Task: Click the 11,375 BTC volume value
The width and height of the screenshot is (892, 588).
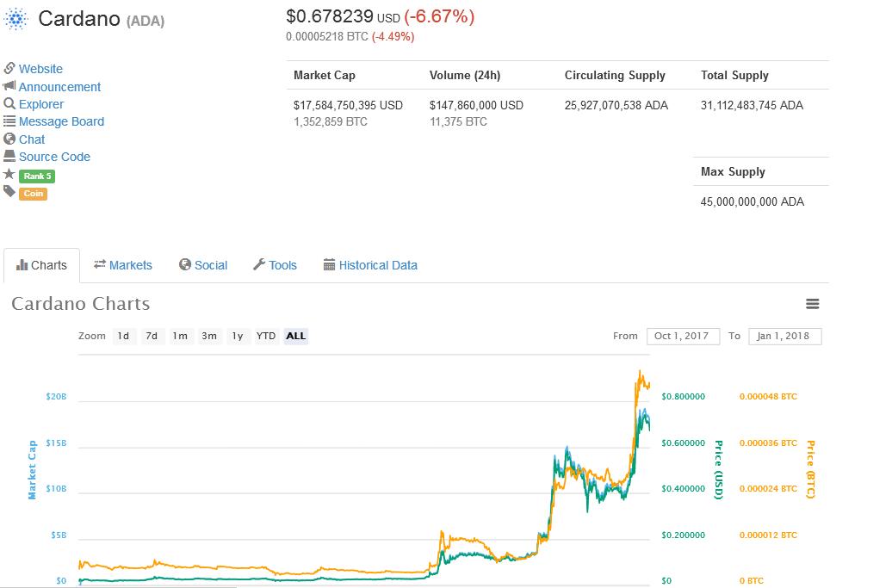Action: pyautogui.click(x=458, y=121)
